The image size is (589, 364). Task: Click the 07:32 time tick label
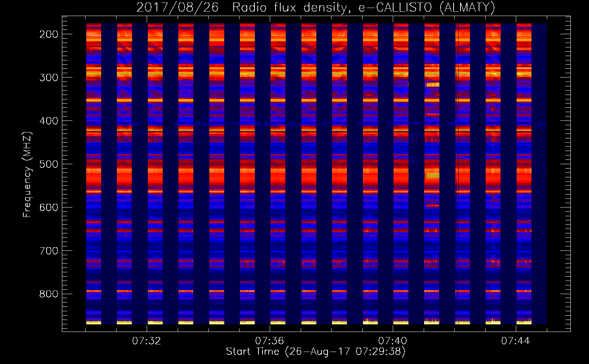point(146,341)
